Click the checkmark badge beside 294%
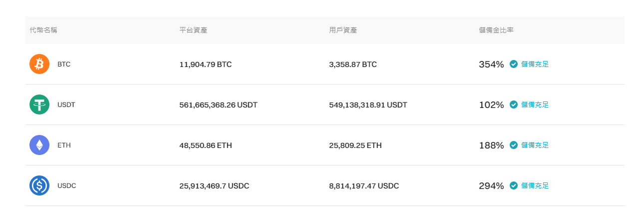644x215 pixels. click(513, 185)
